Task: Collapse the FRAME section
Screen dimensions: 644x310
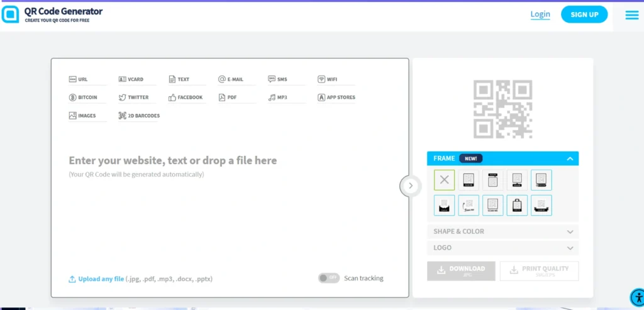Action: pos(569,158)
